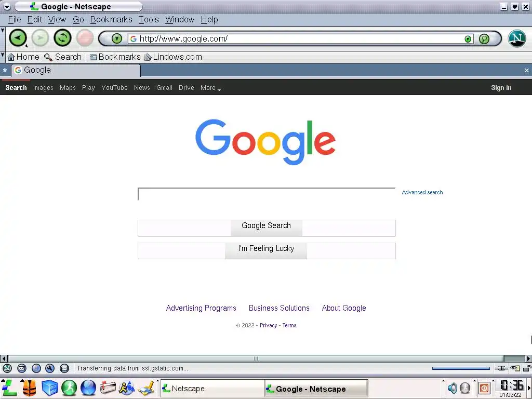Open YouTube in the Google bar

coord(114,87)
